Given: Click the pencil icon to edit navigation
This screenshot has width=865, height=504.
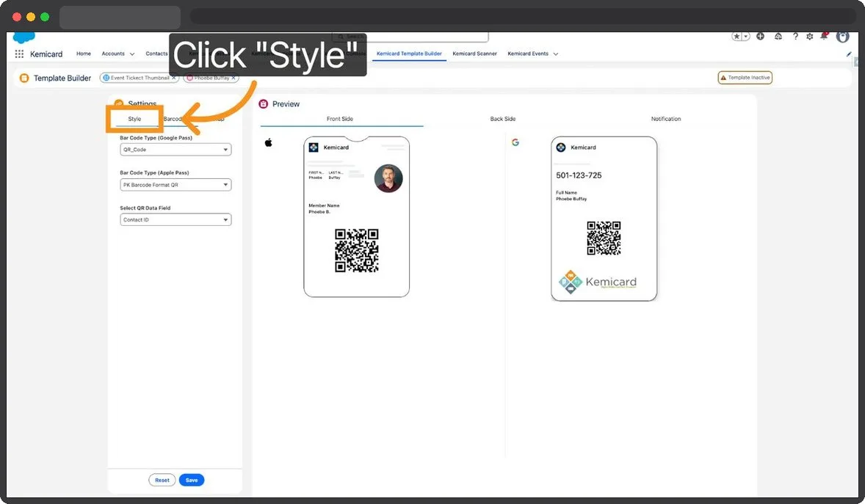Looking at the screenshot, I should pyautogui.click(x=848, y=54).
